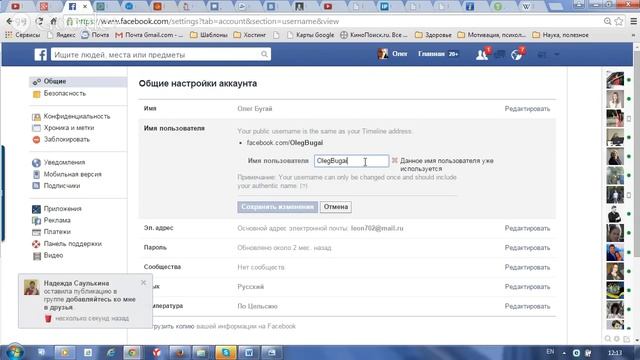This screenshot has height=360, width=640.
Task: Expand the account dropdown arrow in header
Action: [557, 54]
